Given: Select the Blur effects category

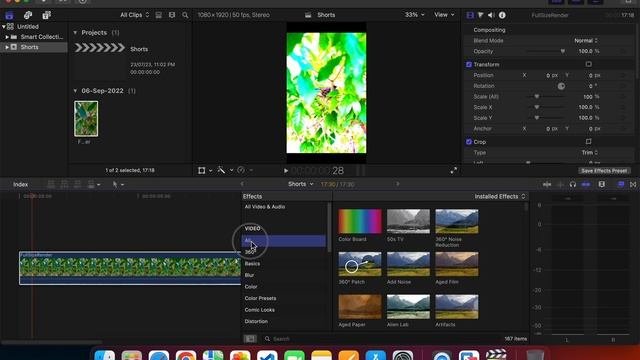Looking at the screenshot, I should click(249, 275).
